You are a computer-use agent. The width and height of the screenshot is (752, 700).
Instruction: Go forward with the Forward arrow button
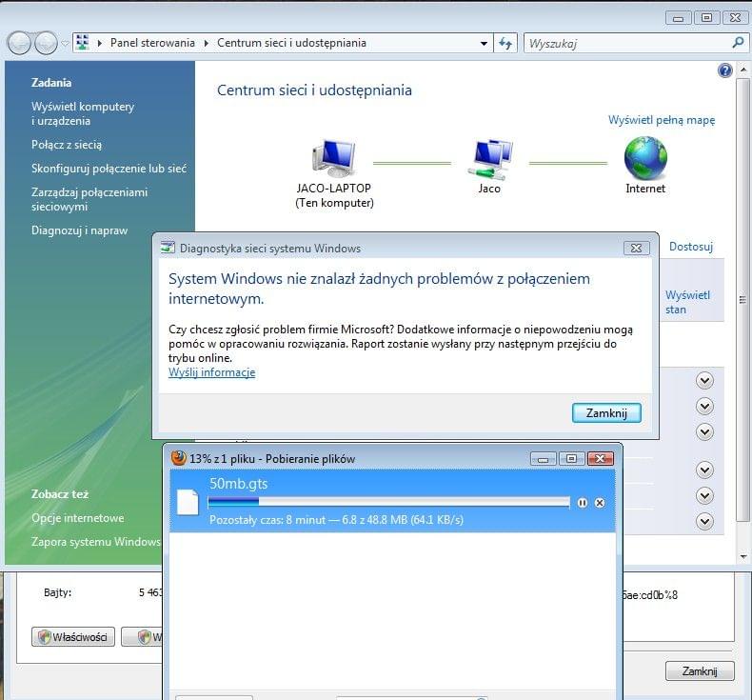point(46,43)
